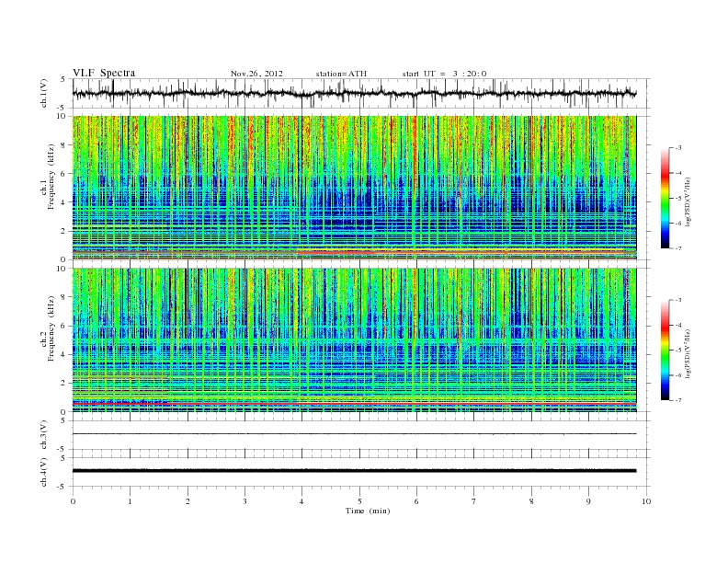The image size is (728, 563).
Task: Click time-axis tick label "1"
Action: (130, 501)
